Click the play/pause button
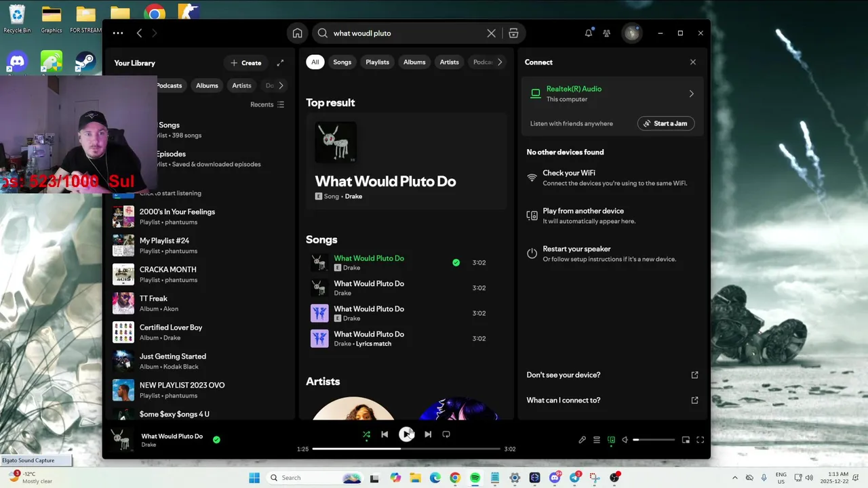Image resolution: width=868 pixels, height=488 pixels. point(406,434)
